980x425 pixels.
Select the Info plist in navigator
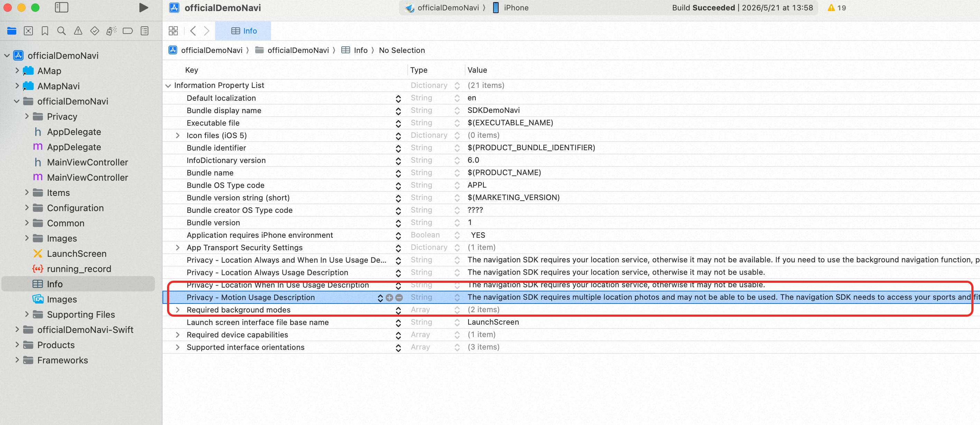tap(78, 284)
